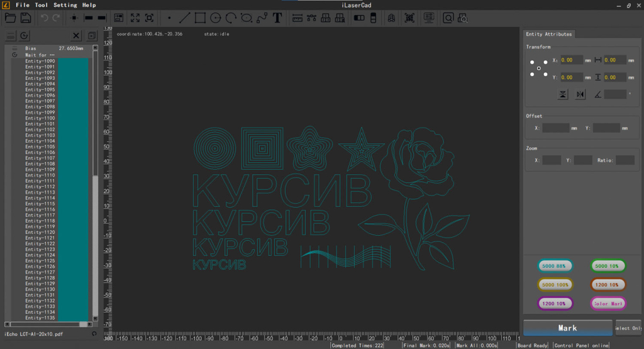644x349 pixels.
Task: Select the Arc drawing tool
Action: [231, 18]
